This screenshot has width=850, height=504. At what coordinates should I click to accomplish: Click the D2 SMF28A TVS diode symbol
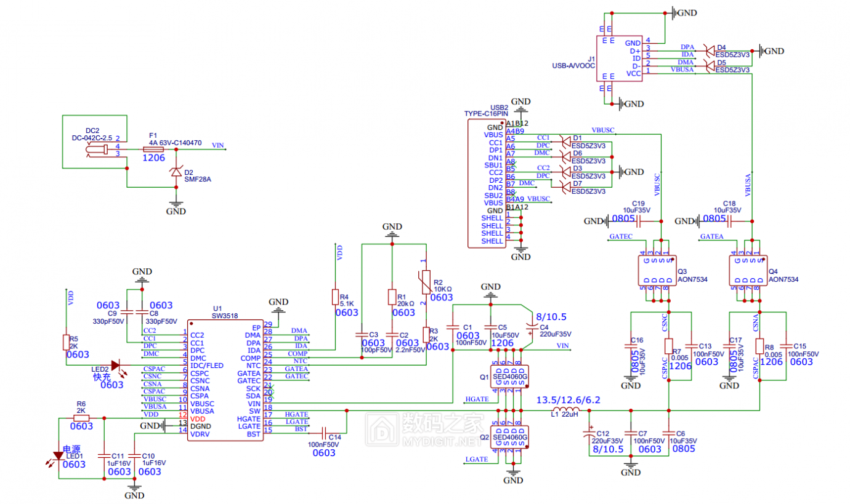[177, 172]
